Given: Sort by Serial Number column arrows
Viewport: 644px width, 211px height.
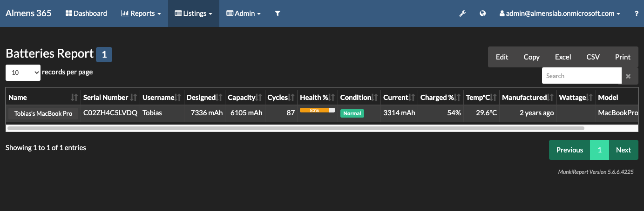Looking at the screenshot, I should pyautogui.click(x=134, y=98).
